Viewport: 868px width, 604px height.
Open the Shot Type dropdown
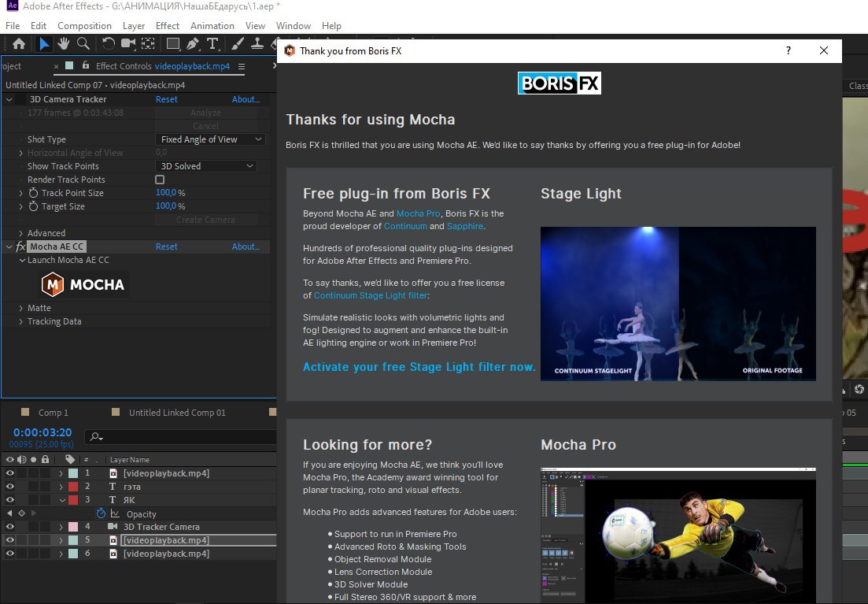210,139
